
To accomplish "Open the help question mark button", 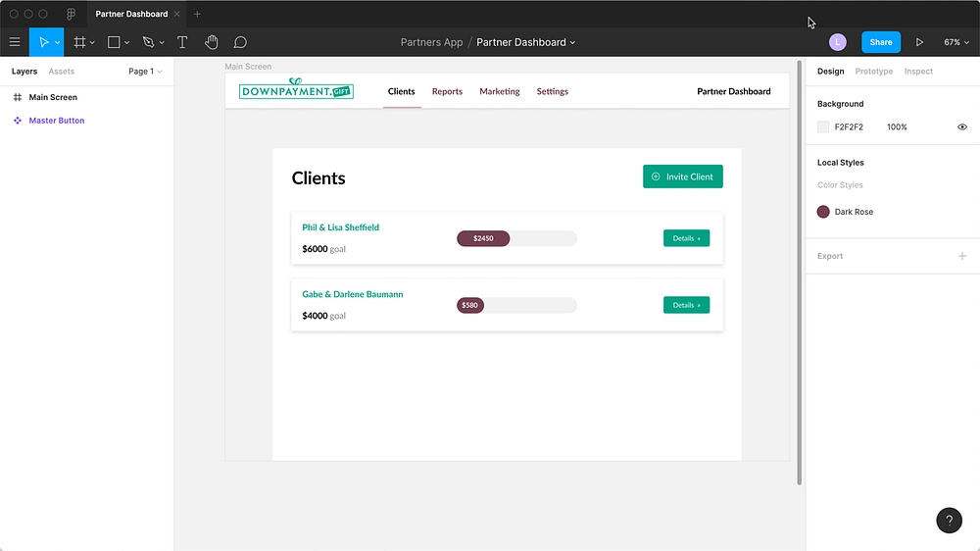I will [949, 521].
